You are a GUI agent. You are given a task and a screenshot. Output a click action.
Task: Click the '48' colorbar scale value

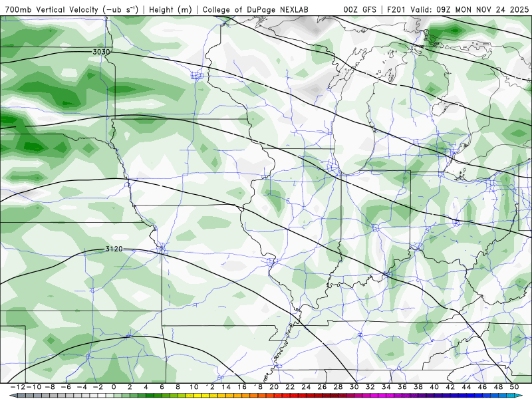[x=498, y=387]
